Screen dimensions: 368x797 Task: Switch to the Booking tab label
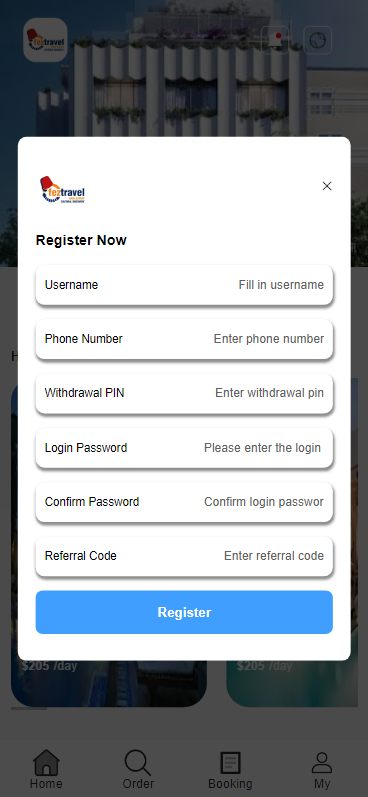tap(230, 784)
